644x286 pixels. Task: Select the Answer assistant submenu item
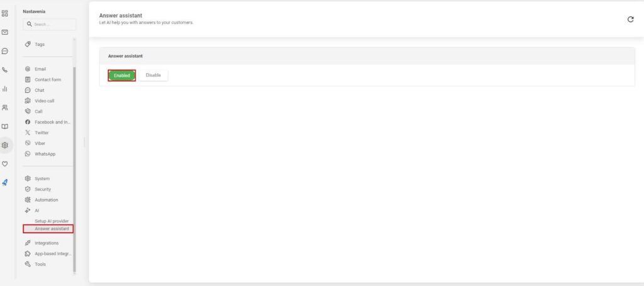[52, 229]
